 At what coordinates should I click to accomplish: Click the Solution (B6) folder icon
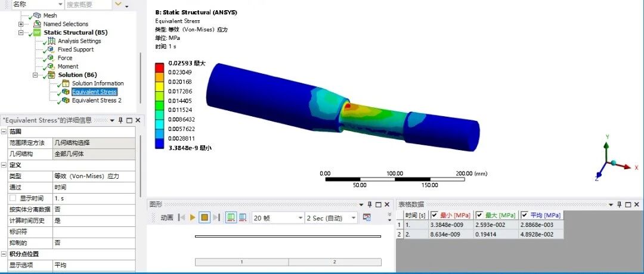coord(51,74)
